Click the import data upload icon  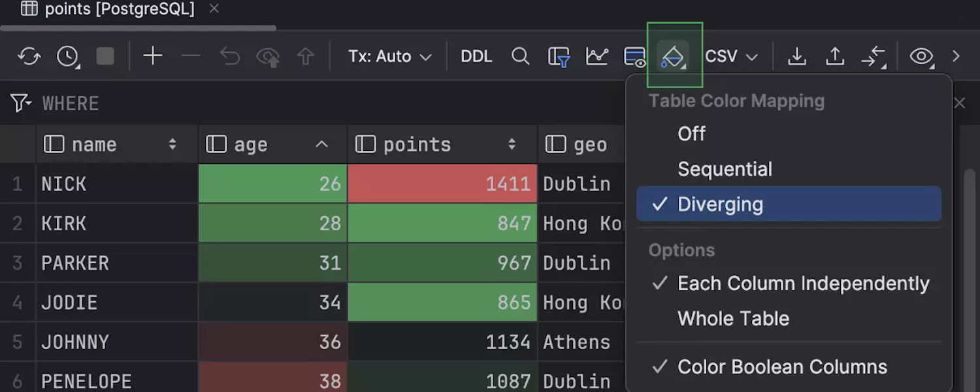835,56
